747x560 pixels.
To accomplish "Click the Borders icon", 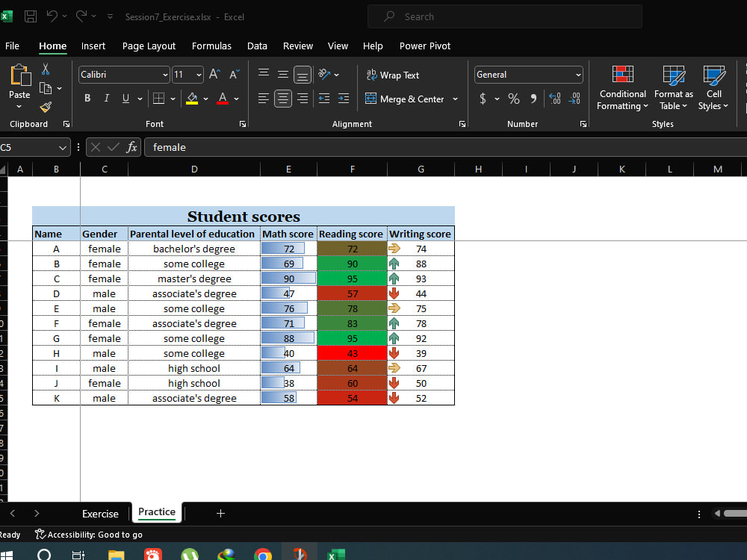I will click(158, 99).
